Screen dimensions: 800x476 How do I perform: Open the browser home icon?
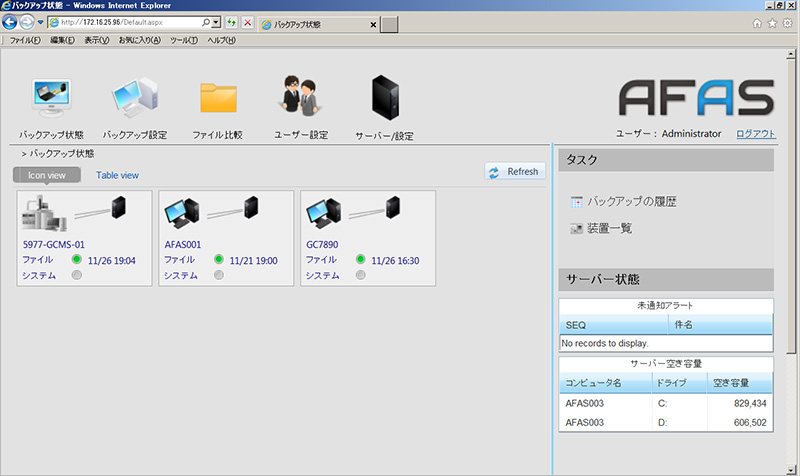pos(757,23)
